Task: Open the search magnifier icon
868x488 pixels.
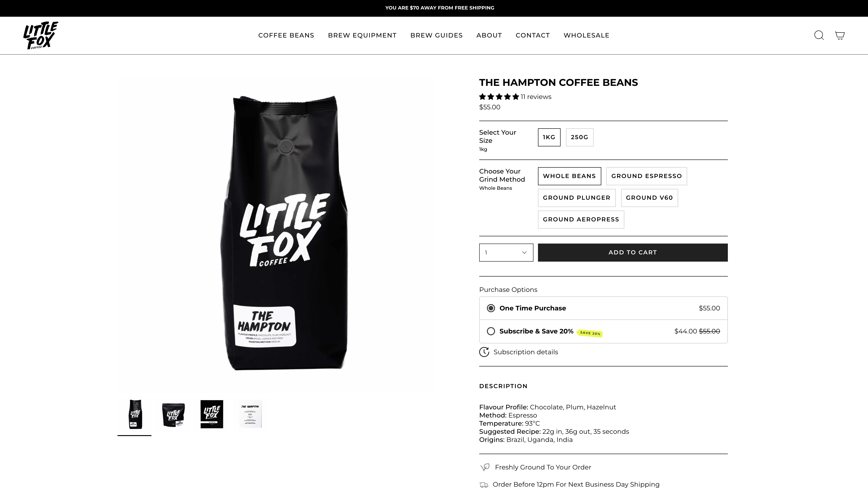Action: 819,35
